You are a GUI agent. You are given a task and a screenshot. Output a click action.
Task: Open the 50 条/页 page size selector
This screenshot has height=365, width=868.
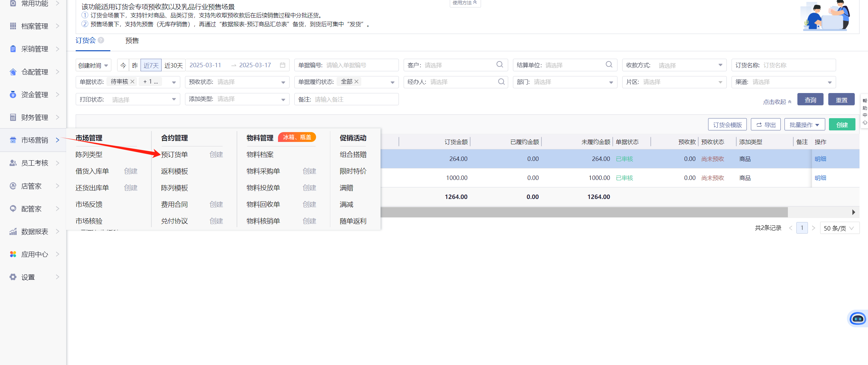pyautogui.click(x=839, y=228)
